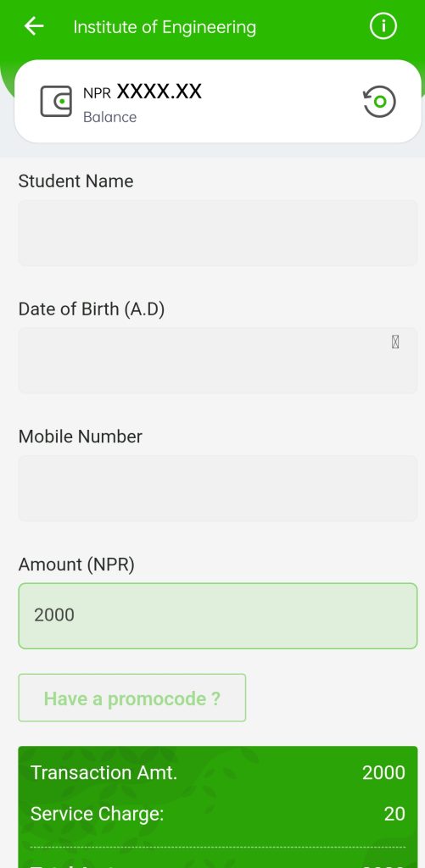425x868 pixels.
Task: Focus the Student Name input field
Action: (x=218, y=233)
